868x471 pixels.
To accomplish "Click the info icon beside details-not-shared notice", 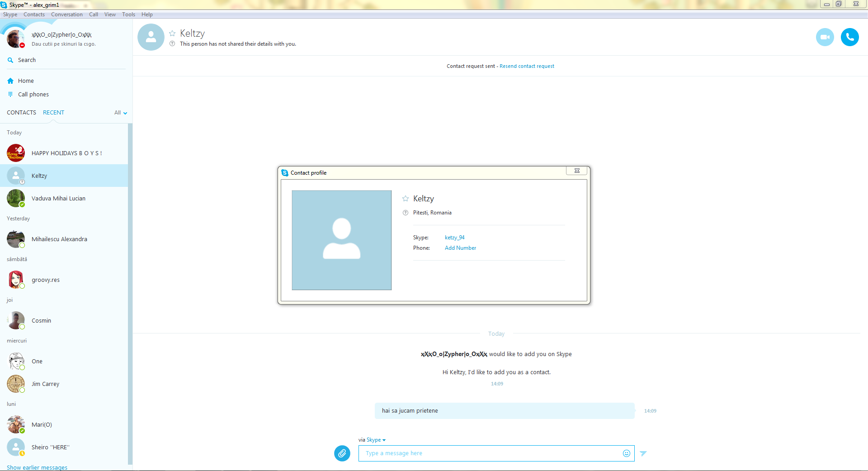I will tap(172, 44).
